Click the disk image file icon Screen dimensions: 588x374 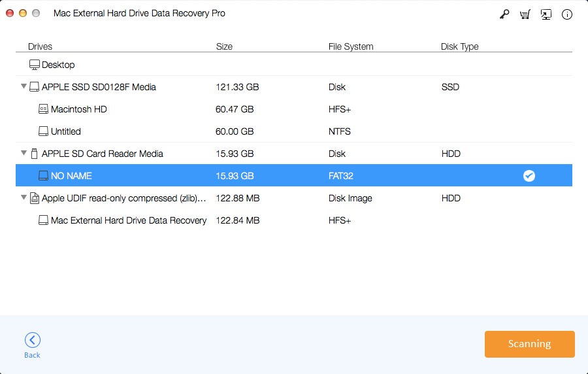coord(35,198)
